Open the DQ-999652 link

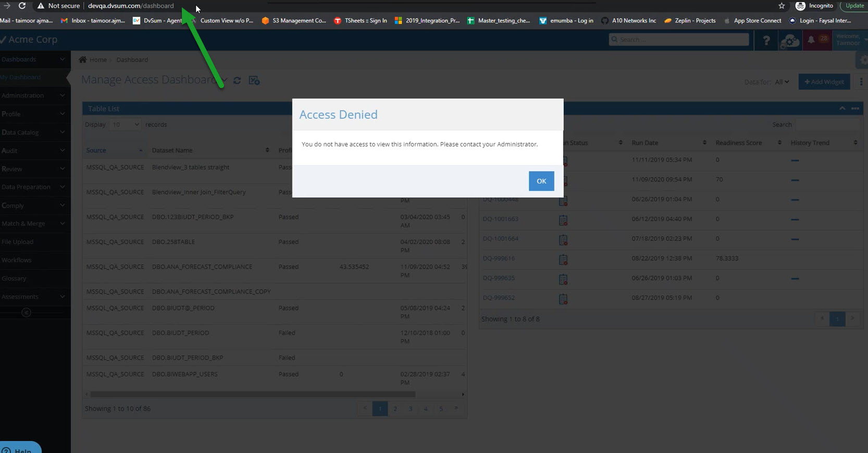pos(499,298)
